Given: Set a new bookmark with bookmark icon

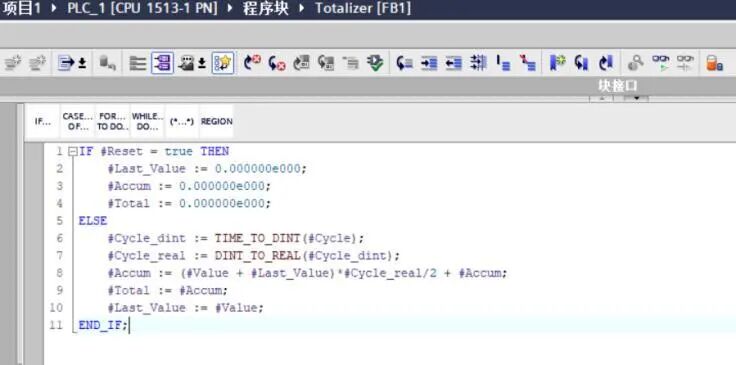Looking at the screenshot, I should point(557,63).
